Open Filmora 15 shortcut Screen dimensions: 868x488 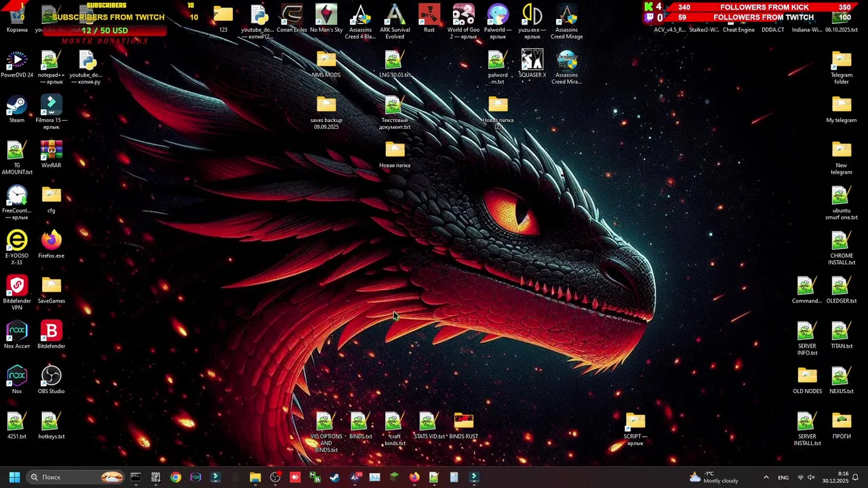pyautogui.click(x=52, y=113)
